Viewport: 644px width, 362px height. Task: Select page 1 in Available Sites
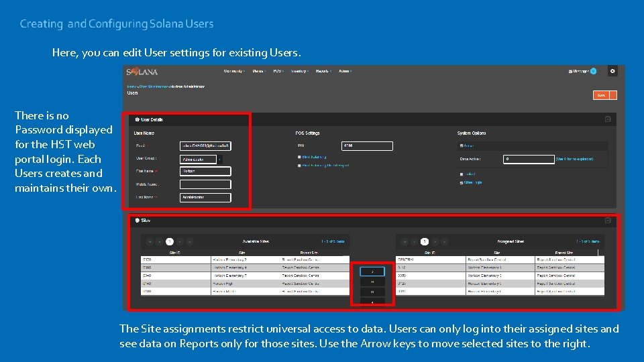point(170,242)
